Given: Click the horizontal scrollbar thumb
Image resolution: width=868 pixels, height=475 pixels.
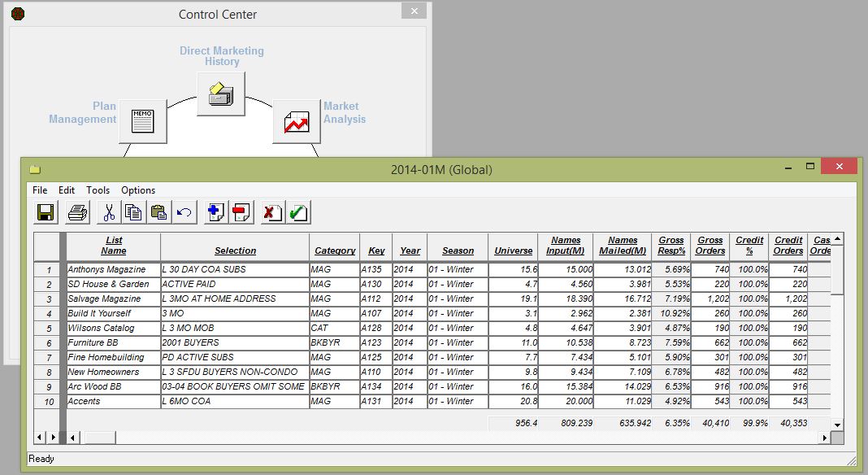Looking at the screenshot, I should [100, 438].
